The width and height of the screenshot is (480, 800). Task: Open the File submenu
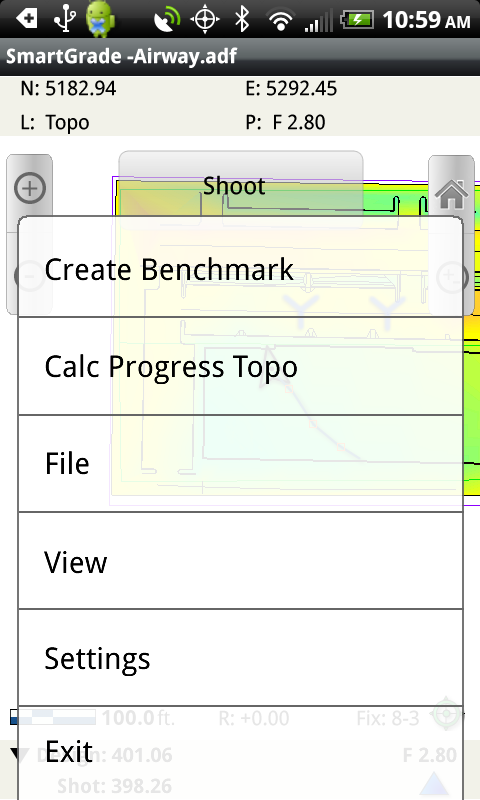pyautogui.click(x=240, y=463)
